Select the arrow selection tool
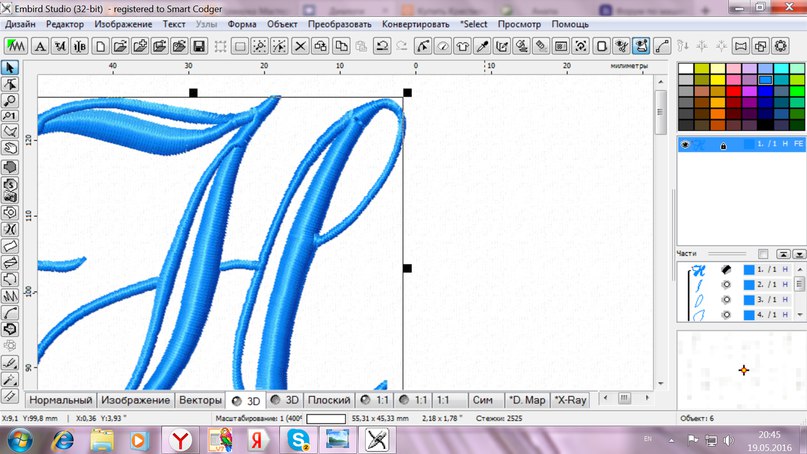 coord(10,68)
